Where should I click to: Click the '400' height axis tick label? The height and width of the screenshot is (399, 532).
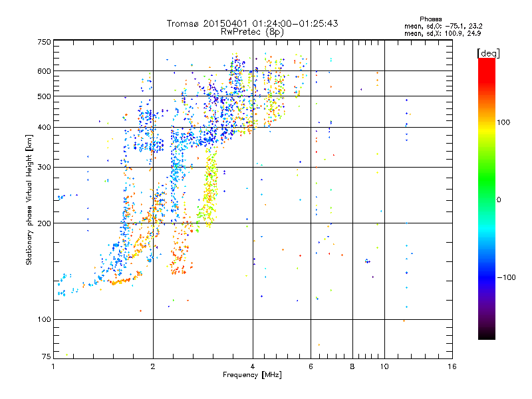pyautogui.click(x=44, y=128)
